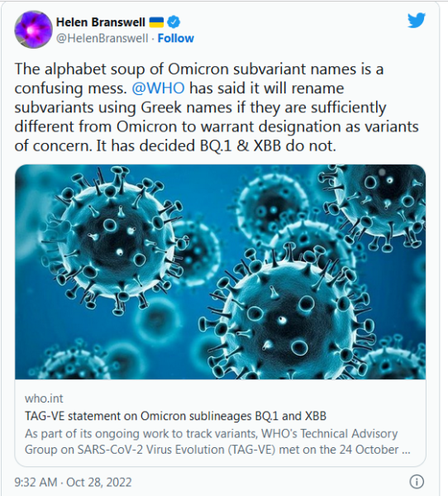The width and height of the screenshot is (448, 496).
Task: Open the coronavirus preview image
Action: coord(220,272)
